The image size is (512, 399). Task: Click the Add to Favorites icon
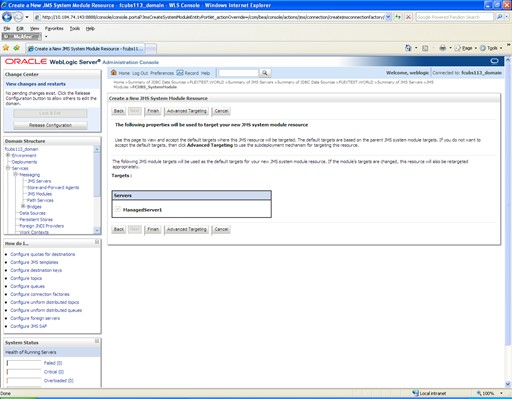pyautogui.click(x=16, y=48)
